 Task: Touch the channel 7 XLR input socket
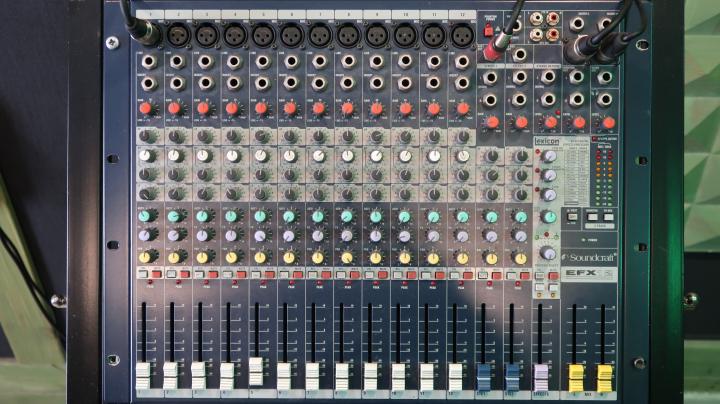[320, 35]
